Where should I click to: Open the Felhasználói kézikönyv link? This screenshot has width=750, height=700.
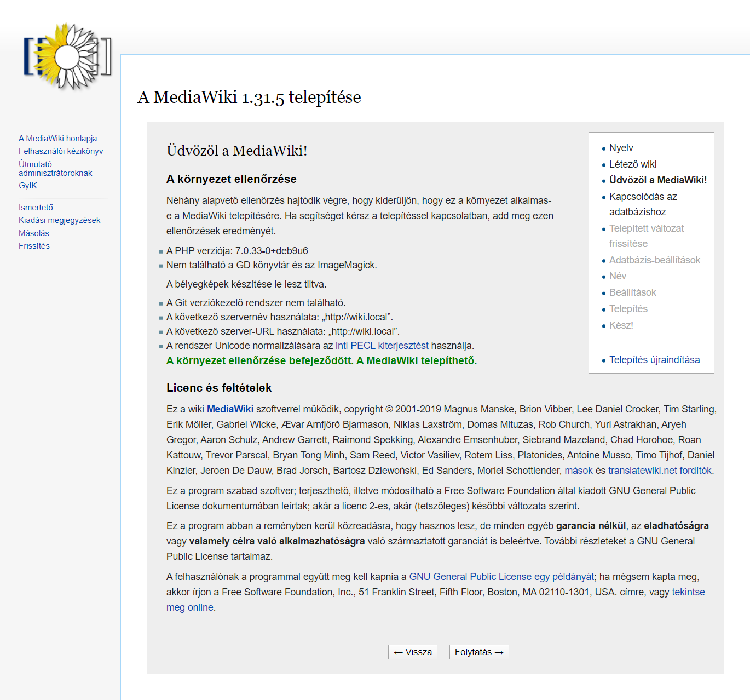[x=61, y=151]
